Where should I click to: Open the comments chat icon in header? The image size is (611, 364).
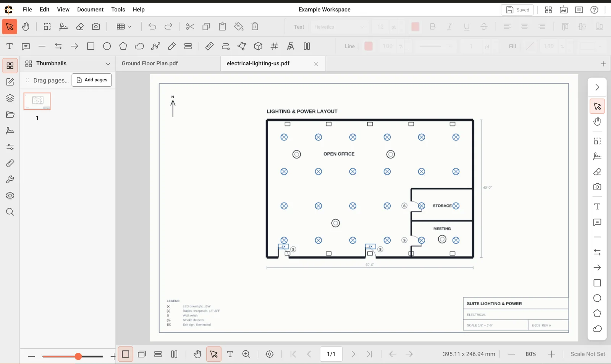click(579, 10)
